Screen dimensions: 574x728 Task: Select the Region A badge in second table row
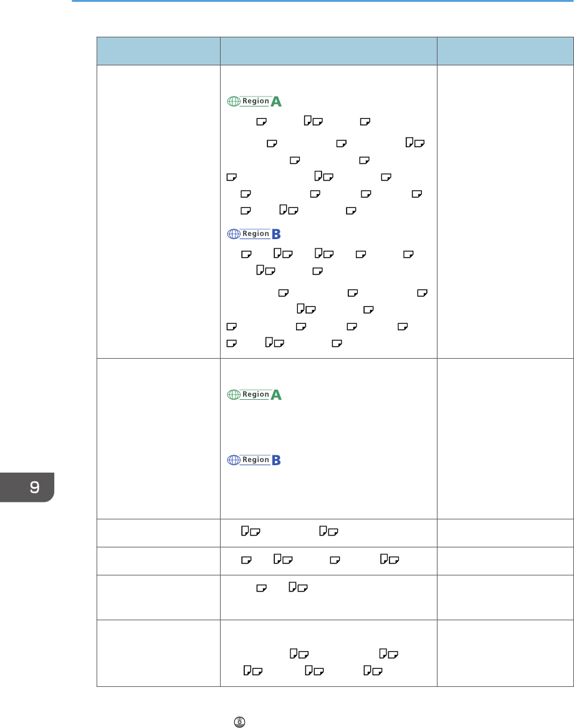click(x=254, y=395)
